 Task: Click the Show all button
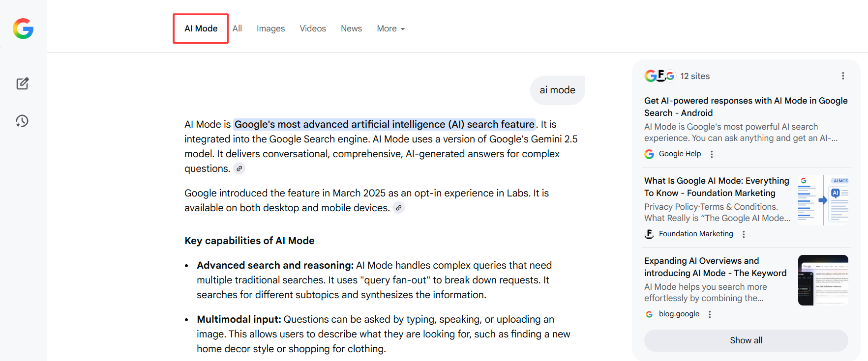[x=746, y=340]
